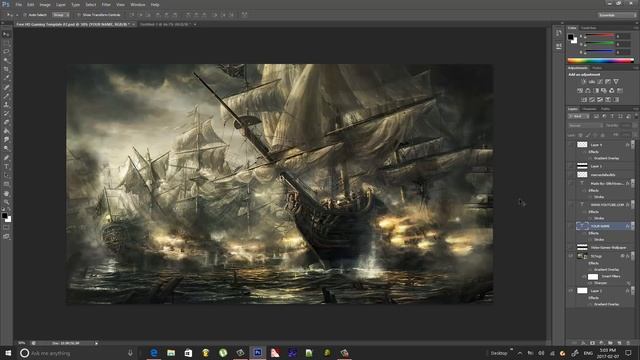The image size is (640, 360).
Task: Add a Curves adjustment
Action: (600, 82)
